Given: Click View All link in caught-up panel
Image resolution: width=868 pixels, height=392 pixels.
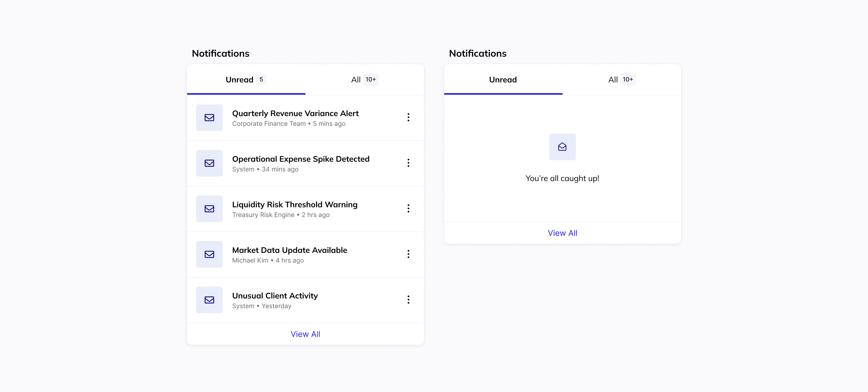Looking at the screenshot, I should (x=562, y=233).
